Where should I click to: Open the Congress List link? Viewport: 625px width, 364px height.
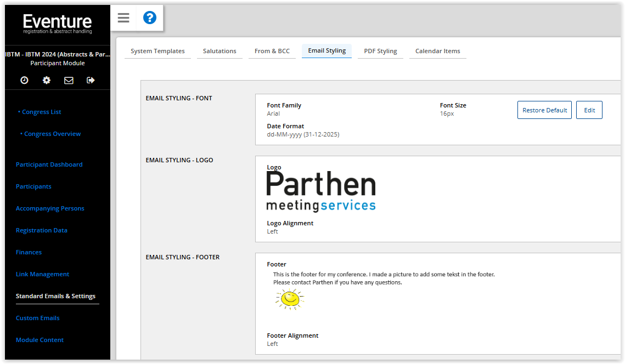(x=42, y=112)
